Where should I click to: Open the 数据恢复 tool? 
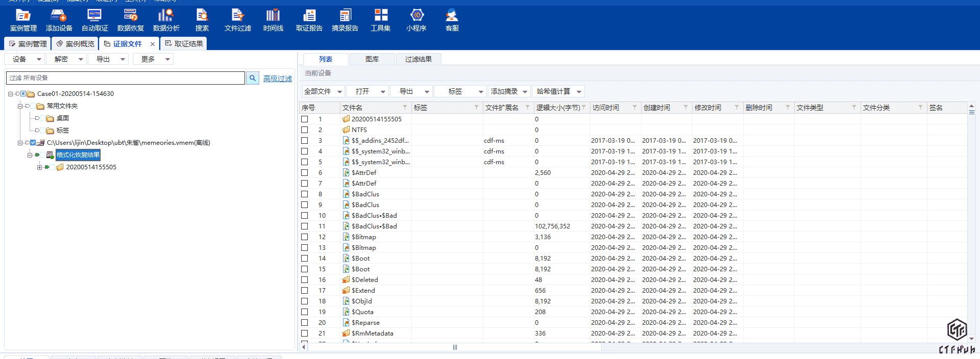pos(130,20)
